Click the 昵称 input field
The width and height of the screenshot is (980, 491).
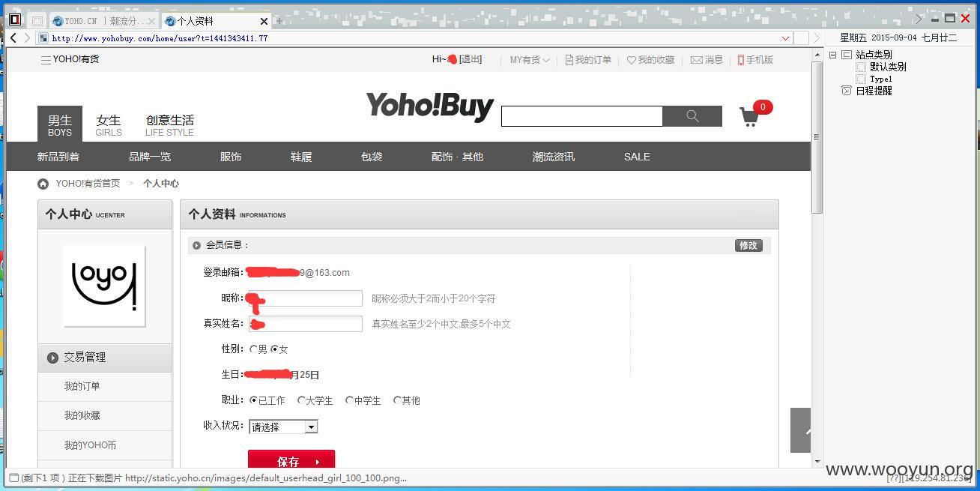click(x=306, y=298)
